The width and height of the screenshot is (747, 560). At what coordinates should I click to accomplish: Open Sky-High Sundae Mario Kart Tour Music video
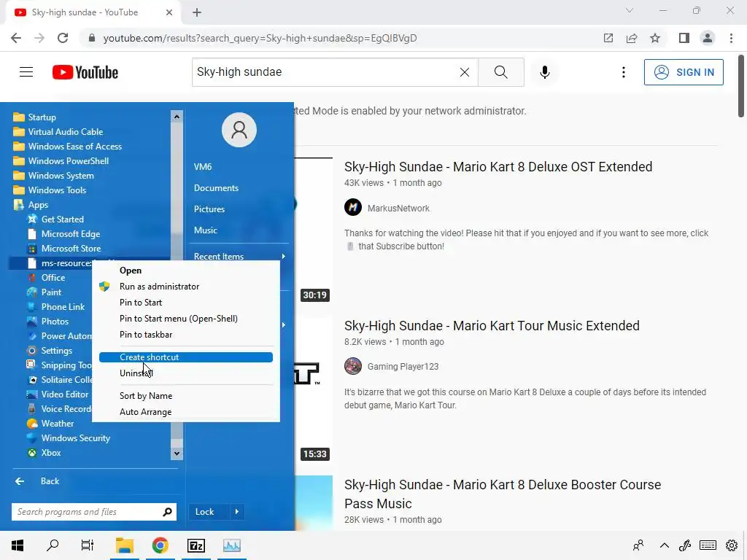coord(492,326)
